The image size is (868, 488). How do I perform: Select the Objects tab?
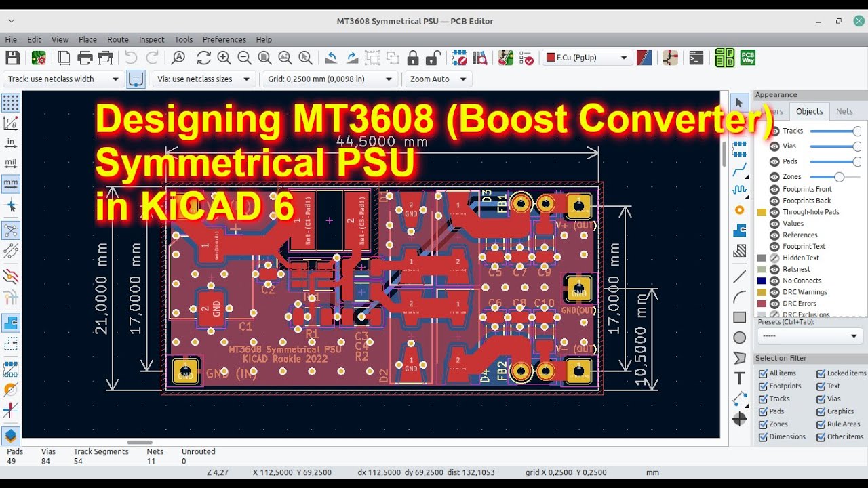[809, 111]
